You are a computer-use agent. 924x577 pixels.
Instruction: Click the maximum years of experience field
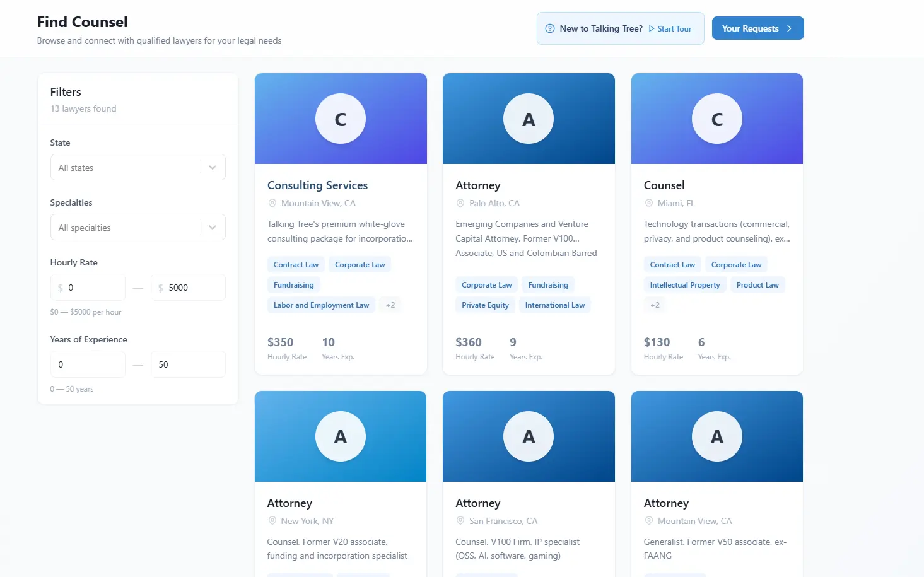tap(188, 364)
